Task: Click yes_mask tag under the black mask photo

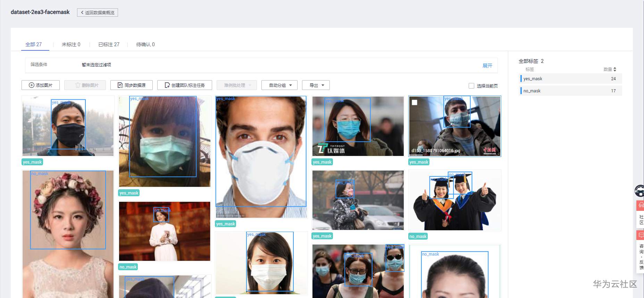Action: click(x=32, y=162)
